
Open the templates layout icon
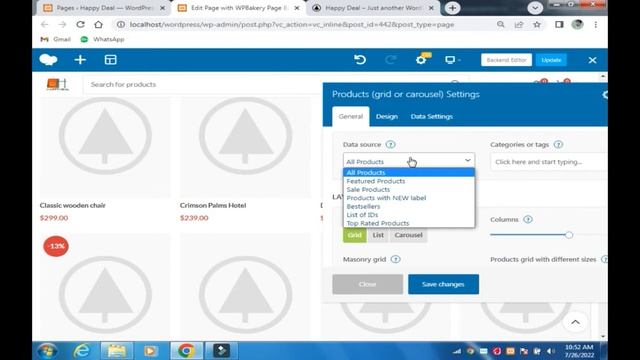(111, 60)
